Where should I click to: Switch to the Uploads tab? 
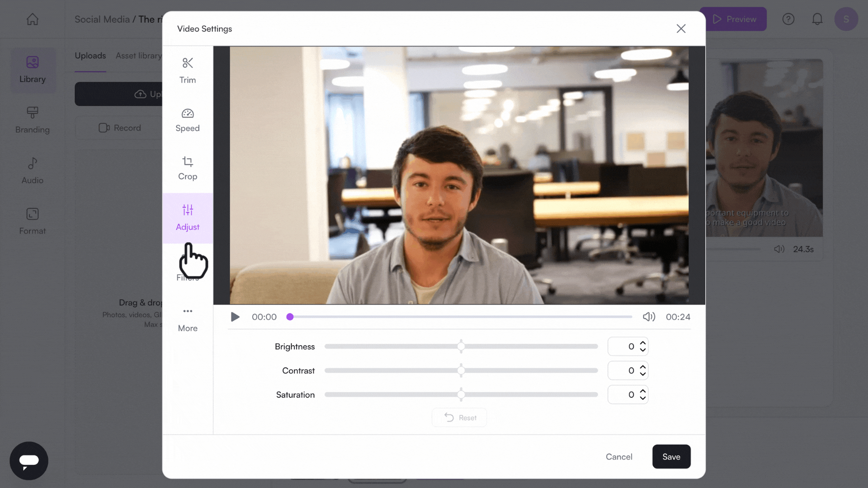(90, 56)
